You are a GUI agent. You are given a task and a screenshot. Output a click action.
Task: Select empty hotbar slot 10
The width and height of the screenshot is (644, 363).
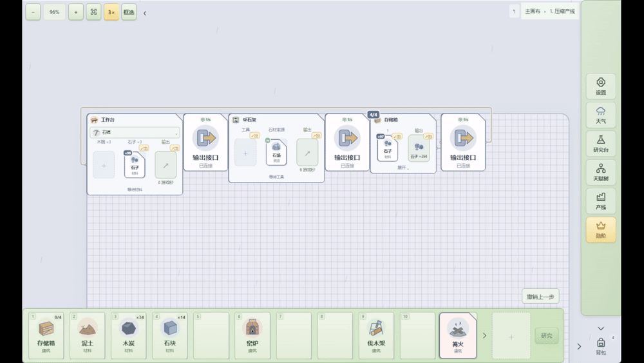coord(418,335)
